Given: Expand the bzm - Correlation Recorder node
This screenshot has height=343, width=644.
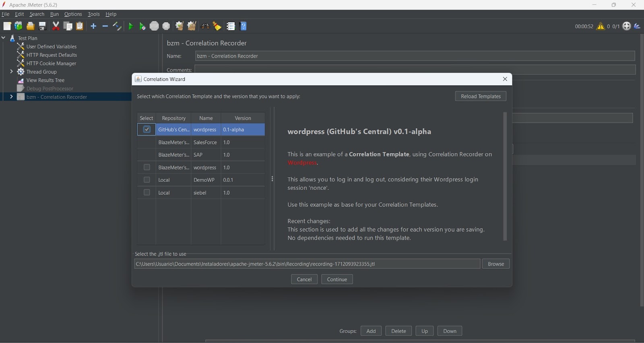Looking at the screenshot, I should [x=11, y=97].
